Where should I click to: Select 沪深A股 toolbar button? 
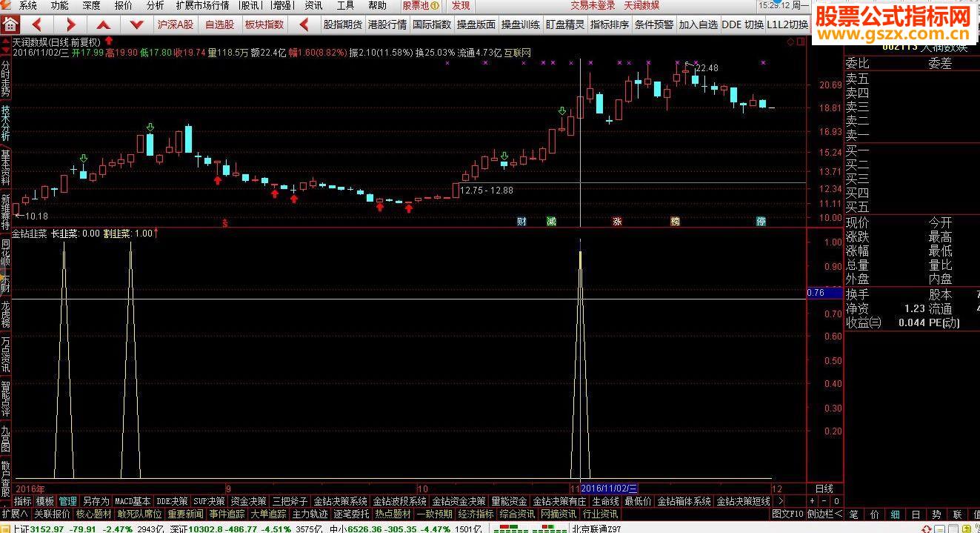(176, 24)
